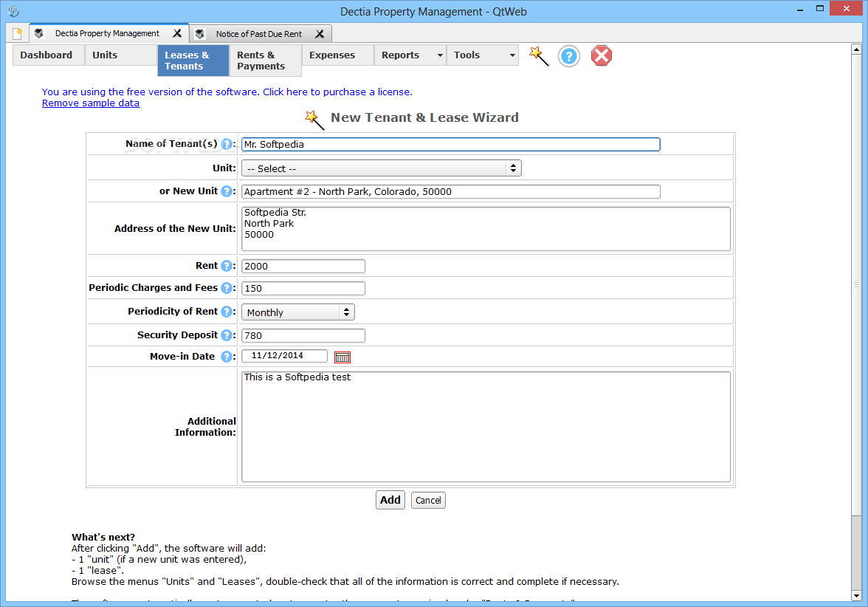Viewport: 868px width, 607px height.
Task: Open the Rents & Payments section
Action: 266,61
